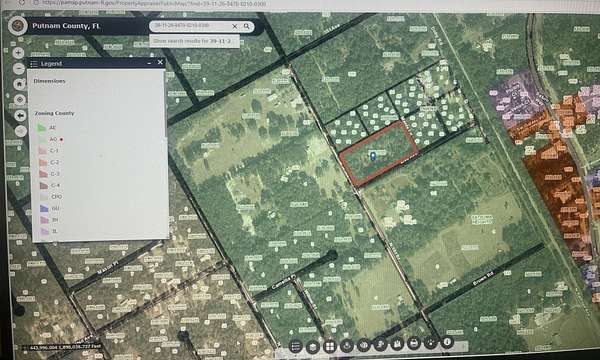Close the Legend panel
This screenshot has width=600, height=360.
click(x=160, y=62)
